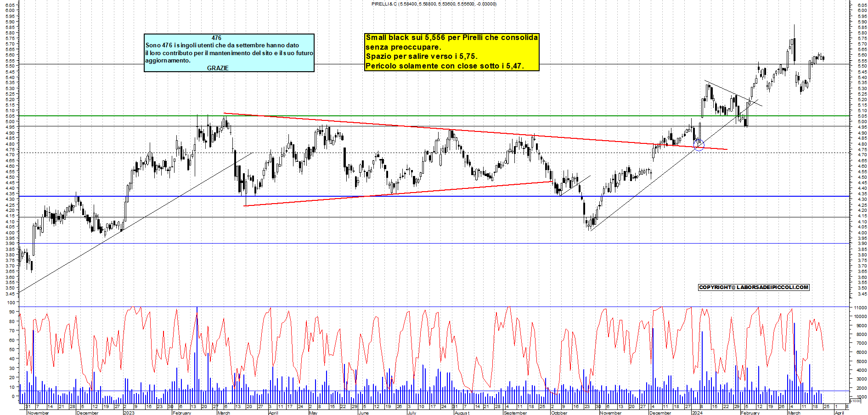Click the '2024' year label on the date axis
868x415 pixels.
click(x=697, y=413)
